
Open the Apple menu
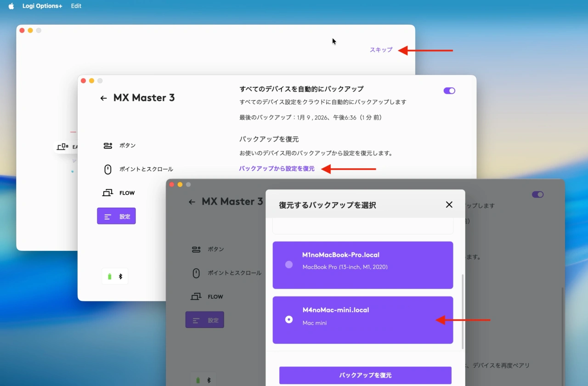click(x=11, y=6)
